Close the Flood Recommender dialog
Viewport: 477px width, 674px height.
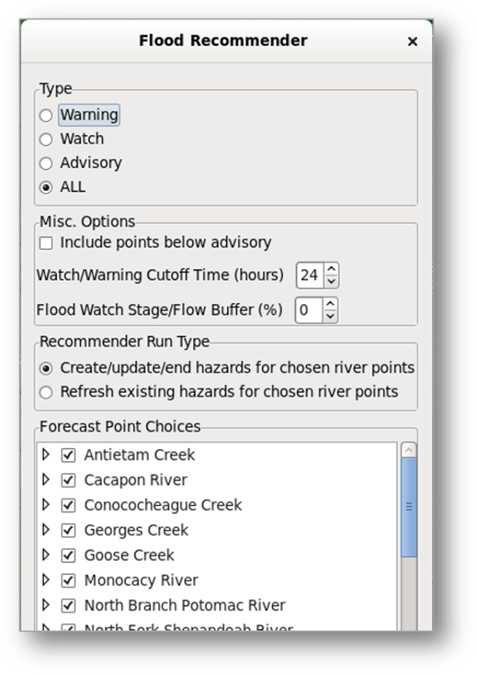point(413,42)
